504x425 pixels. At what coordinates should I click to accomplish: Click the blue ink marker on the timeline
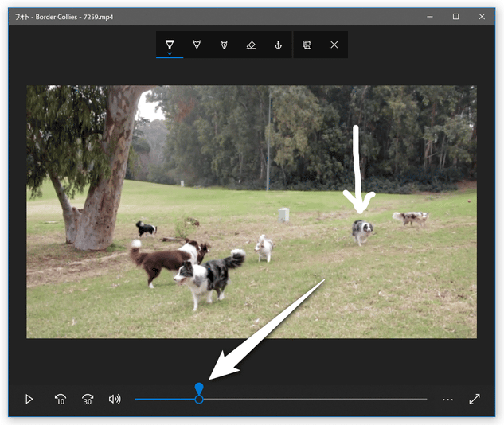pyautogui.click(x=199, y=388)
